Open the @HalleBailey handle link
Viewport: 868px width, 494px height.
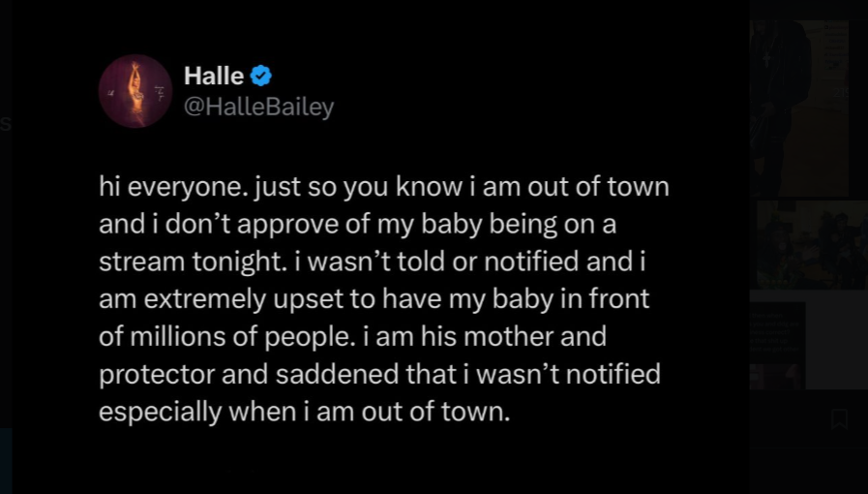pyautogui.click(x=258, y=108)
